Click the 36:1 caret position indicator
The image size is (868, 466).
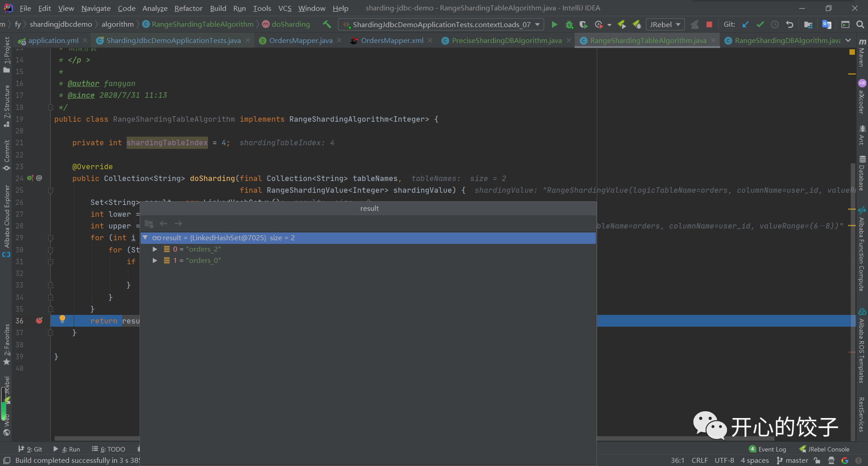click(x=677, y=461)
